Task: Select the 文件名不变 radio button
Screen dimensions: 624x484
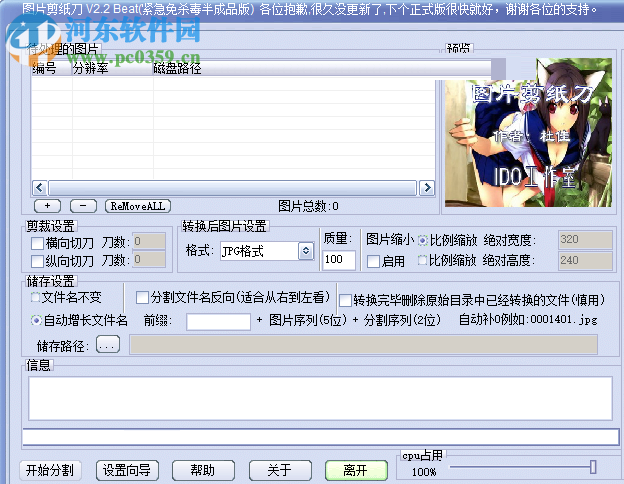Action: [36, 297]
